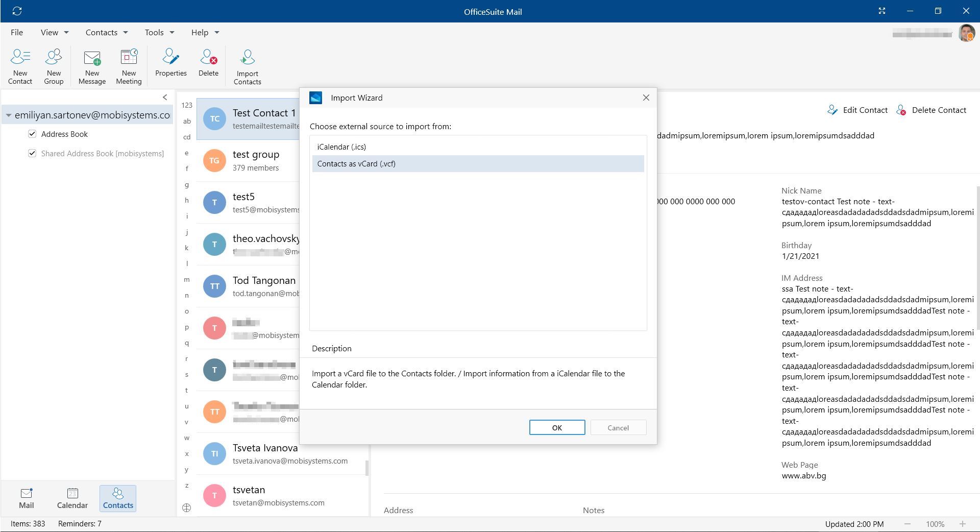Click Edit Contact in details pane

(857, 110)
